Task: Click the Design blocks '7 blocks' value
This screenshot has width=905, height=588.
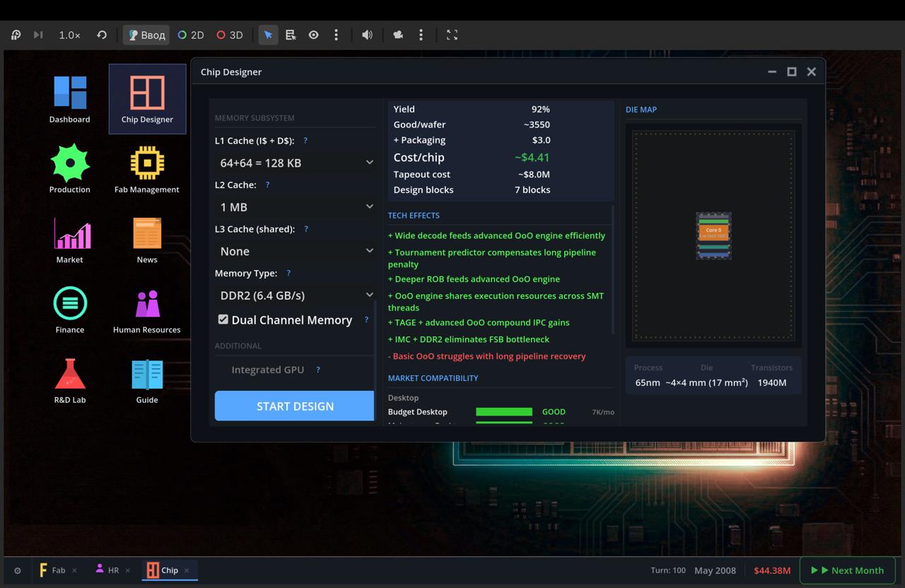Action: coord(532,190)
